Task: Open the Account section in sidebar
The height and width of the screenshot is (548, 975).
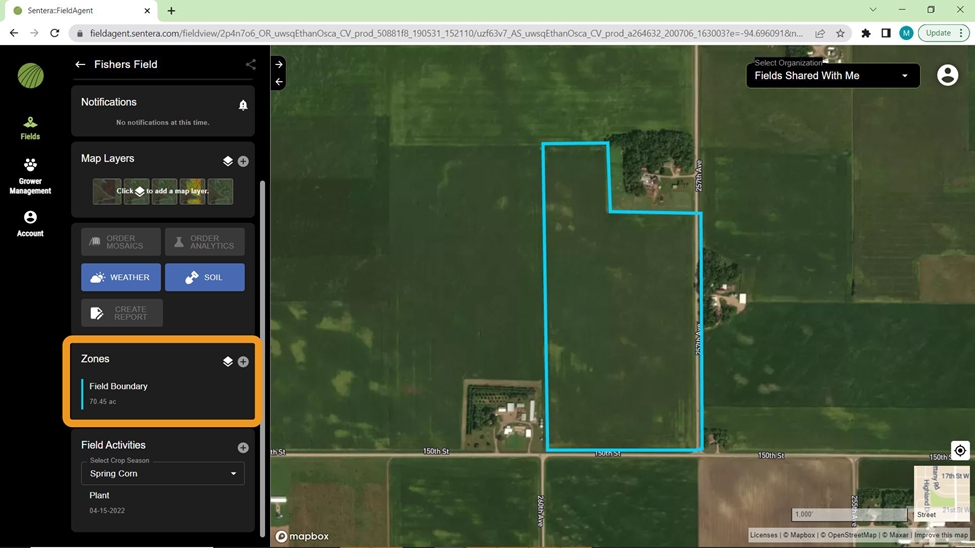Action: 30,224
